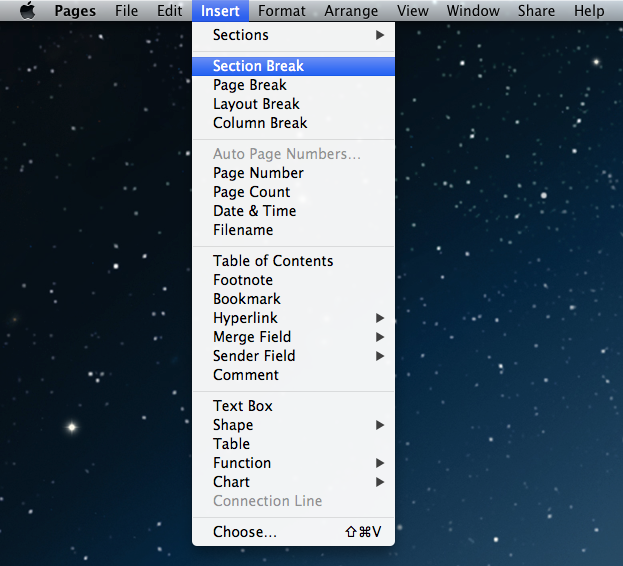Insert a Column Break
Image resolution: width=623 pixels, height=566 pixels.
(293, 123)
